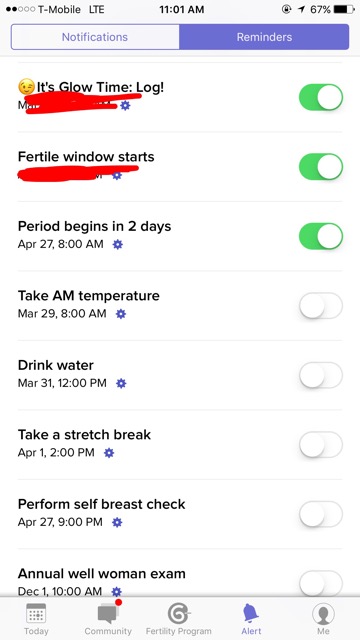The width and height of the screenshot is (360, 640).
Task: Open the Today calendar icon
Action: point(36,613)
